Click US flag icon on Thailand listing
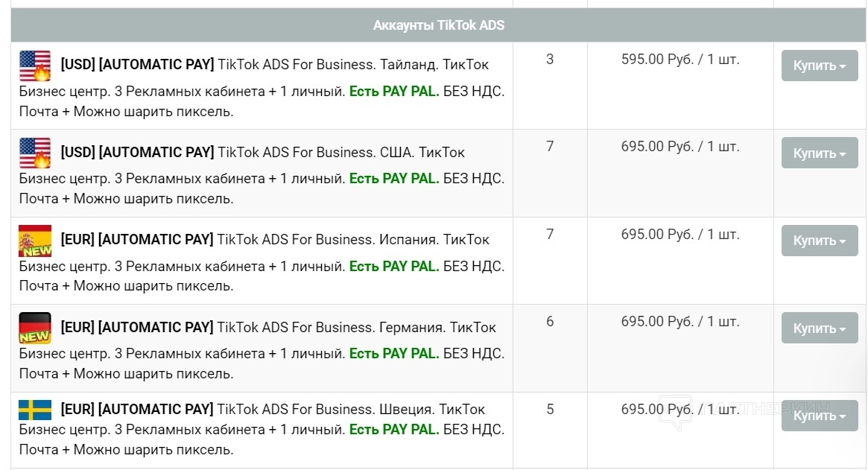 pos(35,66)
